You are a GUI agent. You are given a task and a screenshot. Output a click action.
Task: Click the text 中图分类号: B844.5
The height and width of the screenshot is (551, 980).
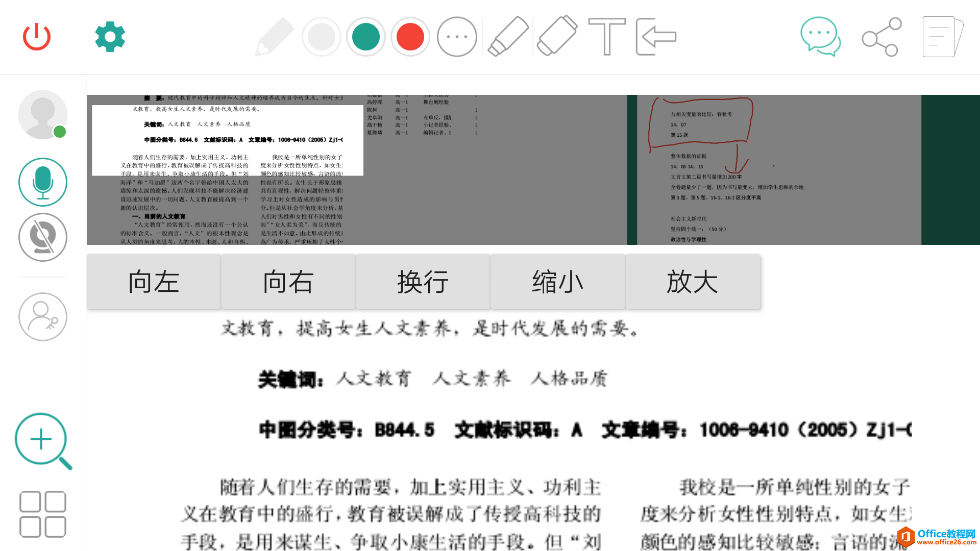pyautogui.click(x=347, y=430)
